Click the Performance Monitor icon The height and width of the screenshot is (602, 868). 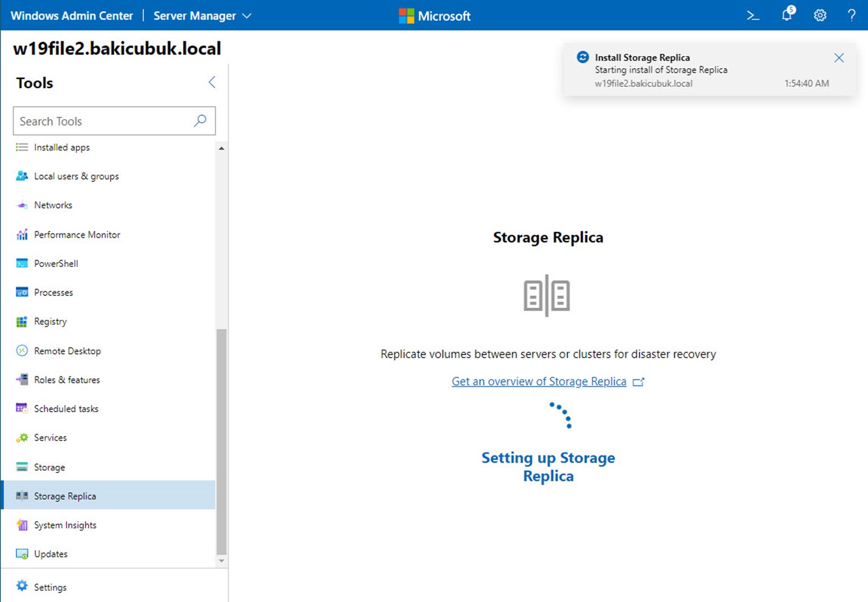coord(22,234)
